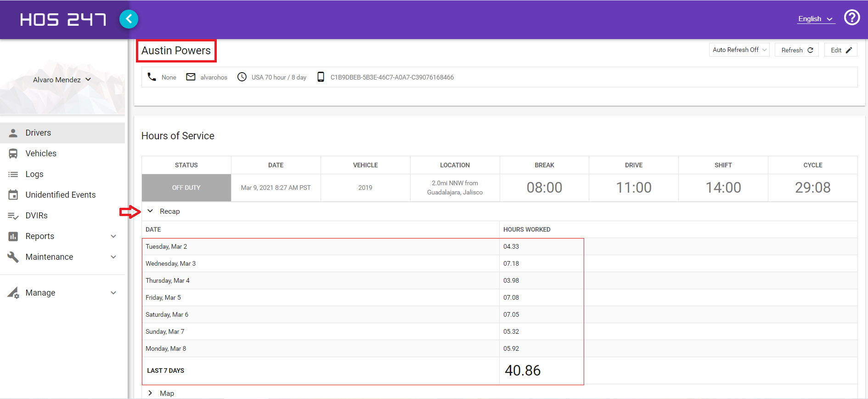This screenshot has width=868, height=399.
Task: Click the HOURS WORKED column header
Action: click(527, 229)
